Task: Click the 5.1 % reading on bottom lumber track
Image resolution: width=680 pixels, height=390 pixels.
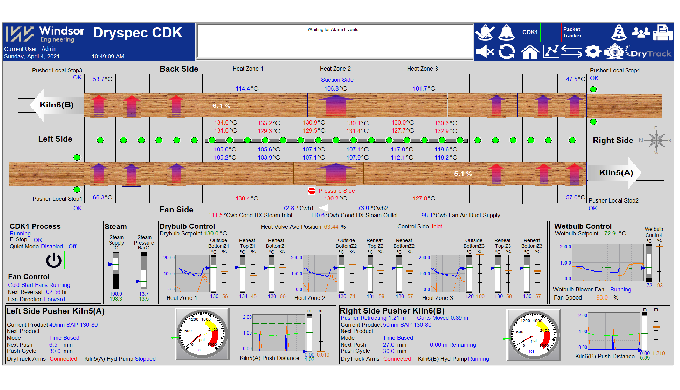Action: (463, 174)
